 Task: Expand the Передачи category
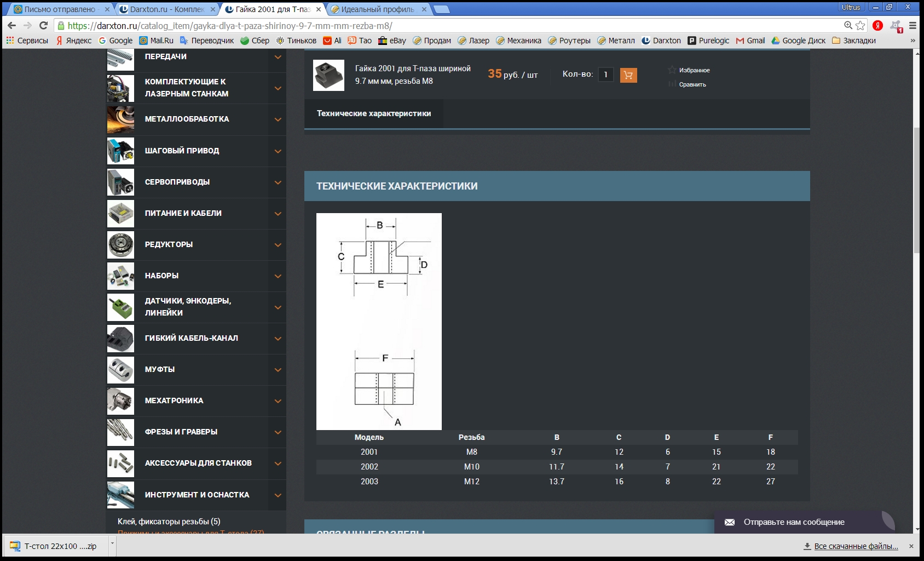pyautogui.click(x=278, y=57)
